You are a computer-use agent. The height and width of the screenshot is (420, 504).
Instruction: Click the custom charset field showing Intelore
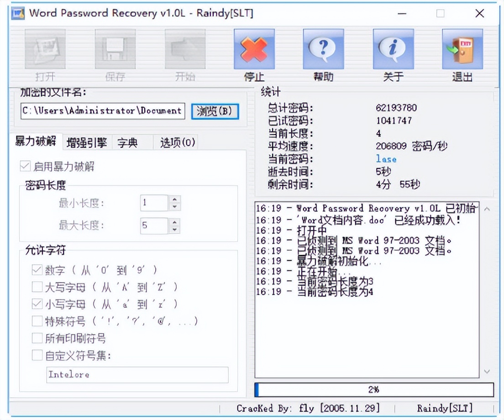[x=137, y=375]
